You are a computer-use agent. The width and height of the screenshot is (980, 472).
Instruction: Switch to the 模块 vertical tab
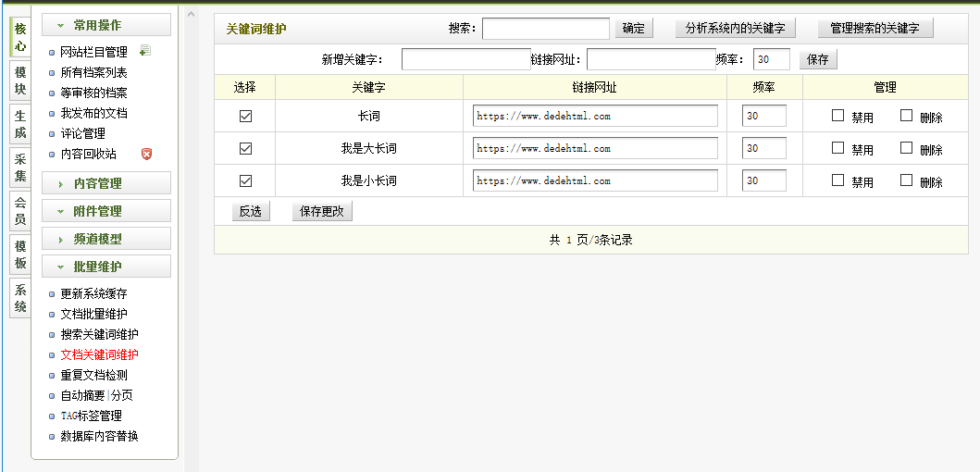tap(20, 81)
